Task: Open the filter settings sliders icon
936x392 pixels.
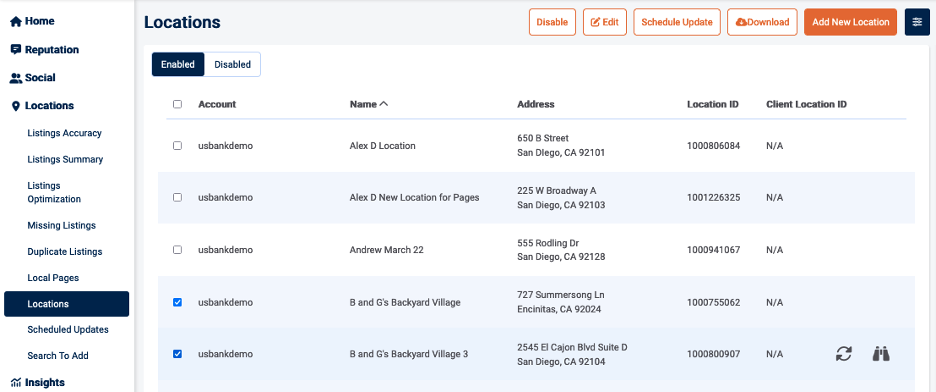Action: click(x=917, y=22)
